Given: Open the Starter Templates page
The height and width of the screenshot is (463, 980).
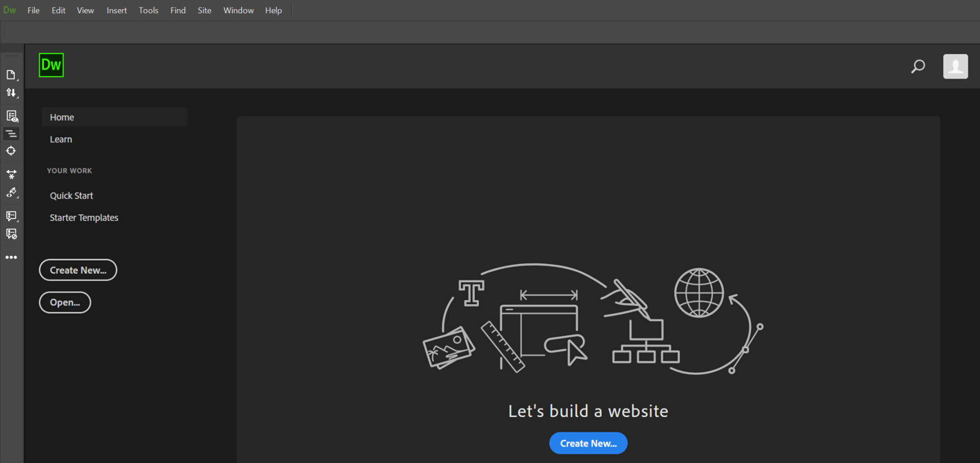Looking at the screenshot, I should click(84, 217).
